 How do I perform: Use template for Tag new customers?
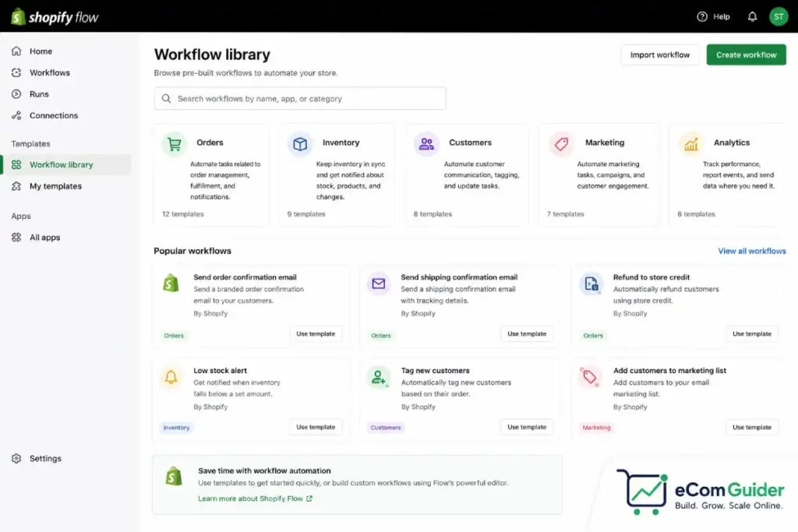tap(527, 427)
